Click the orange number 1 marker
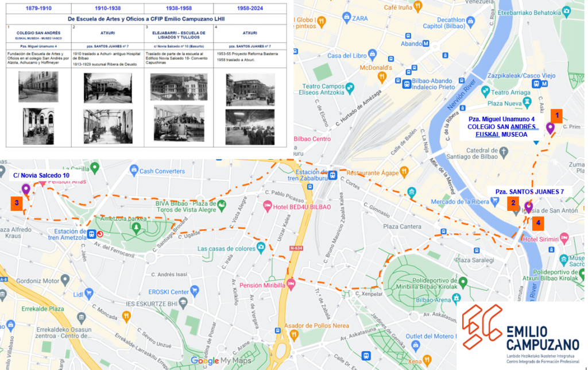 556,115
